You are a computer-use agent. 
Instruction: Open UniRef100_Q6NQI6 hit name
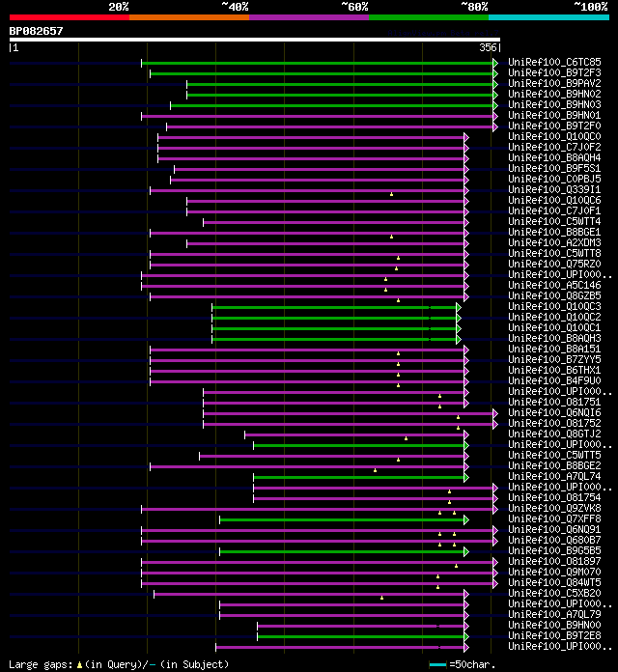554,412
